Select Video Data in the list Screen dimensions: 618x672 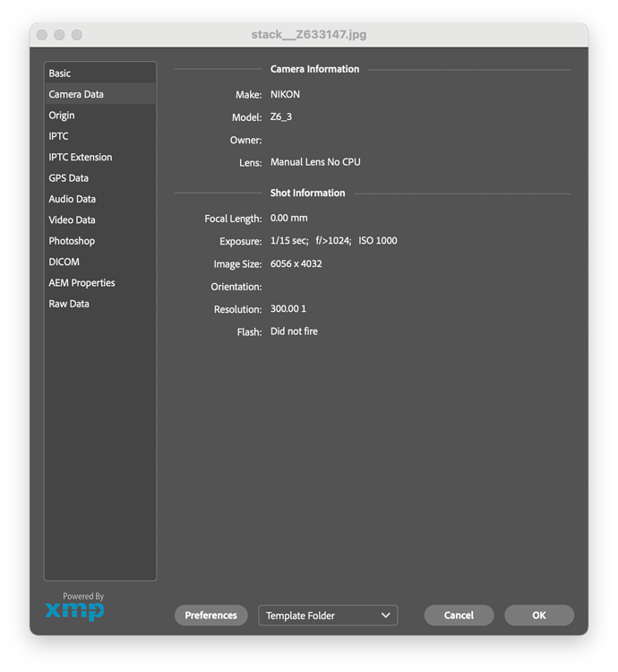point(72,220)
